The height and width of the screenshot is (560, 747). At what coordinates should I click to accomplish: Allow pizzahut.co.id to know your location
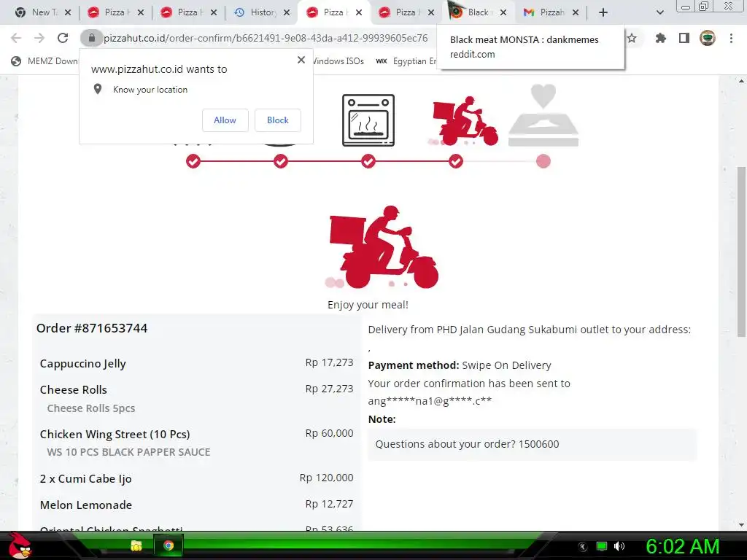point(225,120)
